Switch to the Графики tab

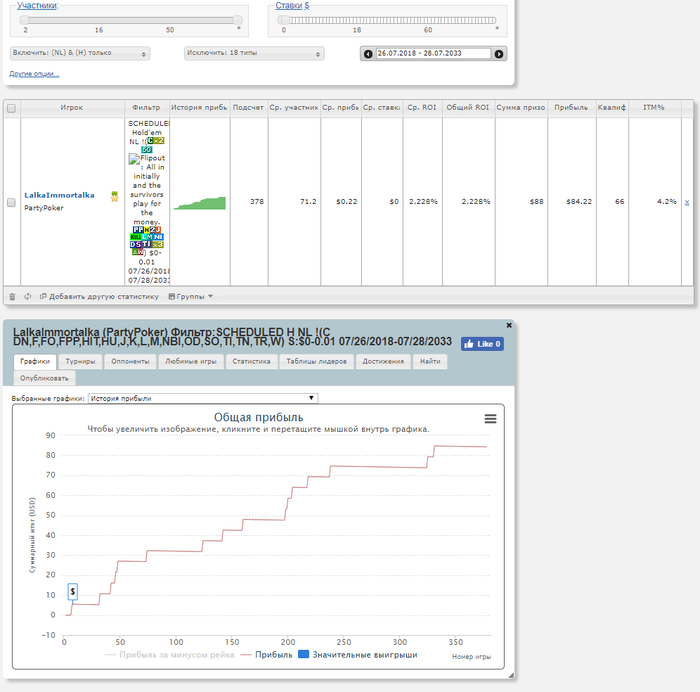coord(35,362)
